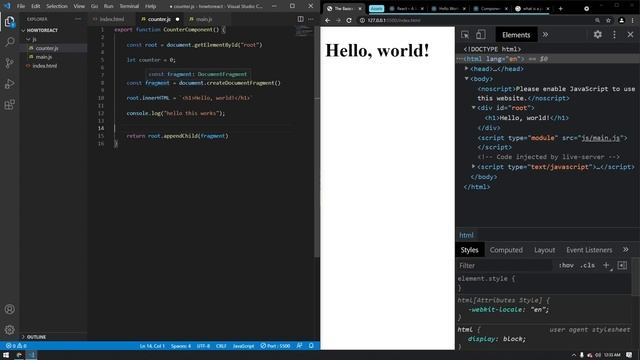Switch to the main.js editor tab
The width and height of the screenshot is (640, 360).
point(204,19)
